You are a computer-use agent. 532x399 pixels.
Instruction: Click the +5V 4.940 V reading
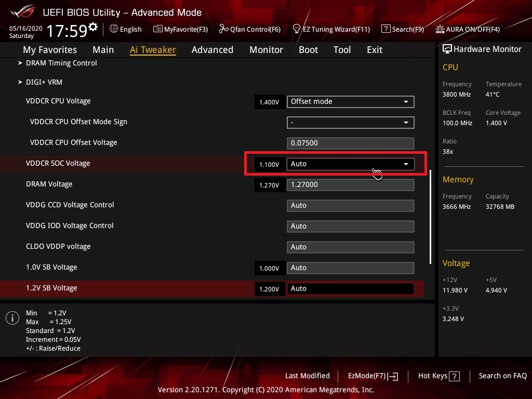496,290
